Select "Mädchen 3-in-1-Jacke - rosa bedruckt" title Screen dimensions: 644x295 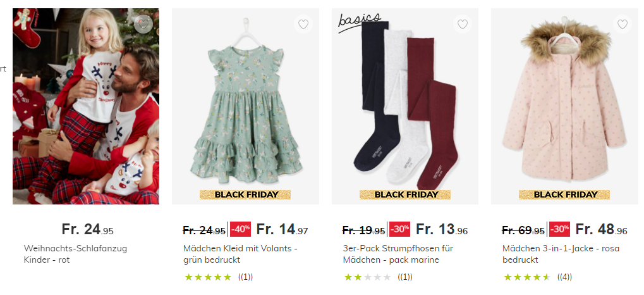tap(559, 254)
